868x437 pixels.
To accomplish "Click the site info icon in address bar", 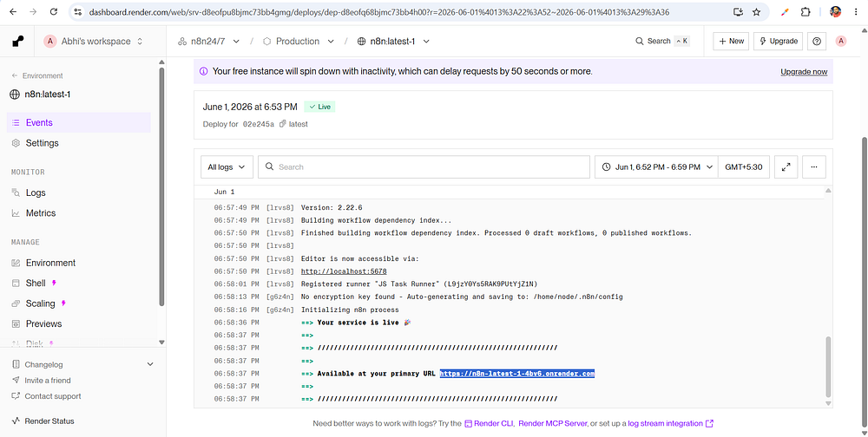I will pyautogui.click(x=77, y=11).
